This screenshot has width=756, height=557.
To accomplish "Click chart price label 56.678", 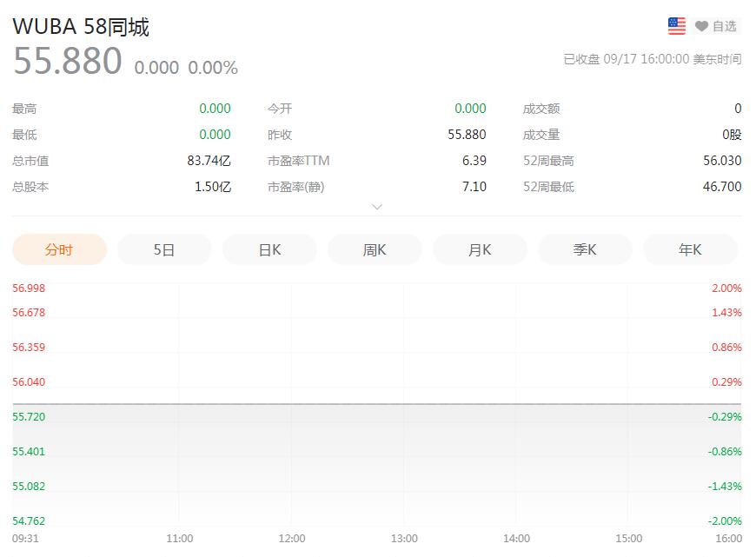I will tap(29, 313).
